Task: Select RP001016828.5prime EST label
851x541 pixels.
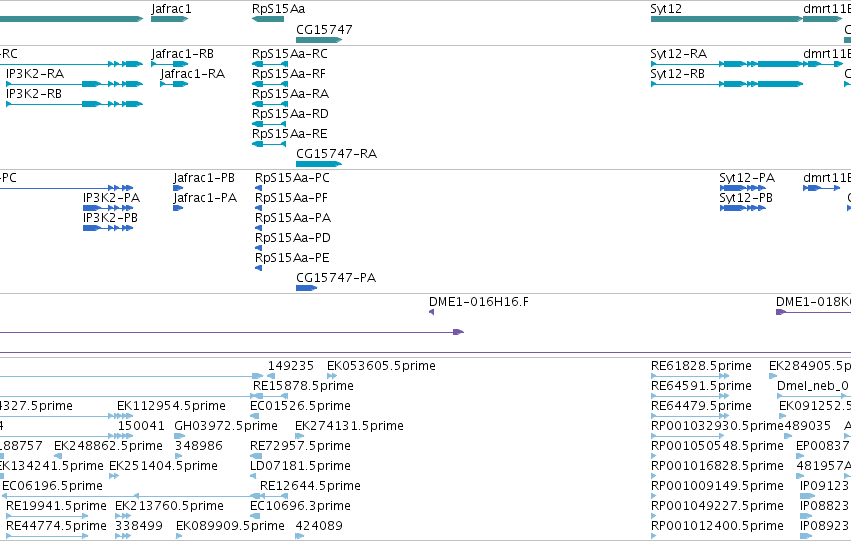Action: 717,467
